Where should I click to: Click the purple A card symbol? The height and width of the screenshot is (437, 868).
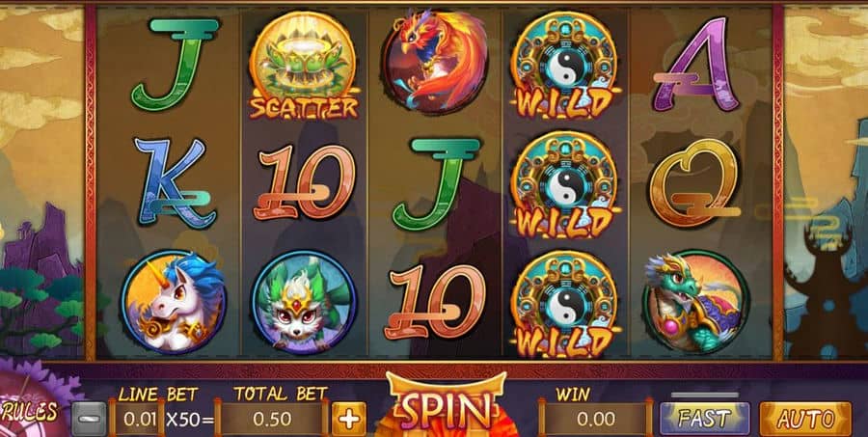point(696,65)
